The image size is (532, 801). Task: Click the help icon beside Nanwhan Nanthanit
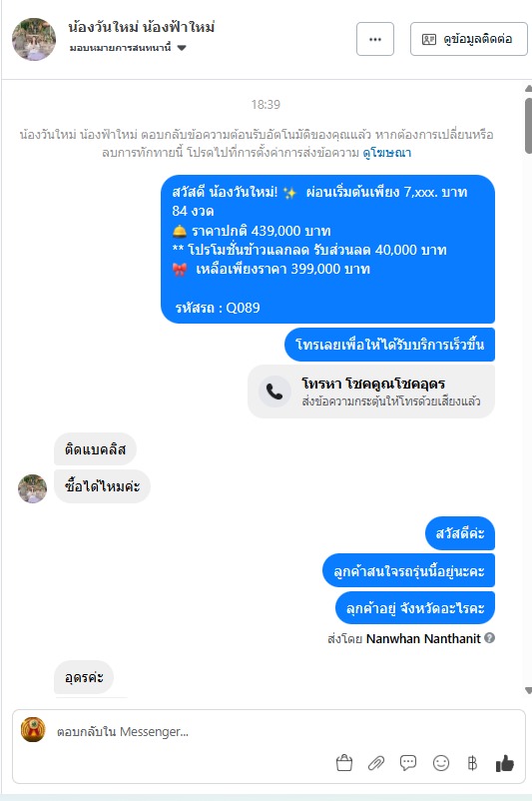(489, 637)
